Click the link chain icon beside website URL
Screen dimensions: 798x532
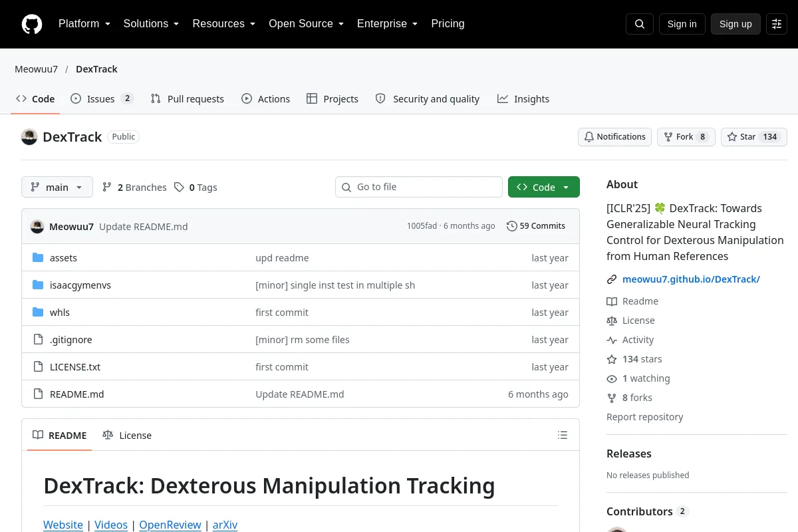tap(612, 279)
